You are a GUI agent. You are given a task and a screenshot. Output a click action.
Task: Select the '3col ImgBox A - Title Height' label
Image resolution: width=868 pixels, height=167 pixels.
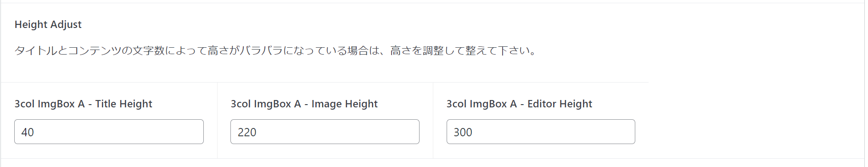83,104
